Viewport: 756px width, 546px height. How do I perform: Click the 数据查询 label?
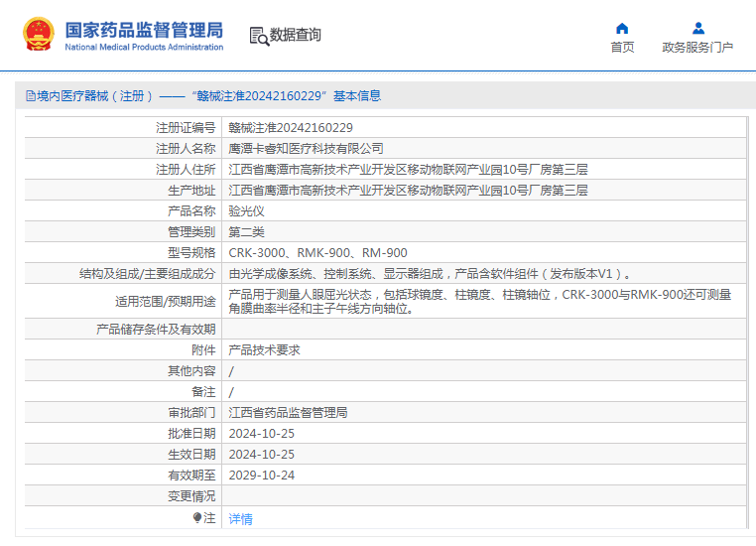coord(295,35)
